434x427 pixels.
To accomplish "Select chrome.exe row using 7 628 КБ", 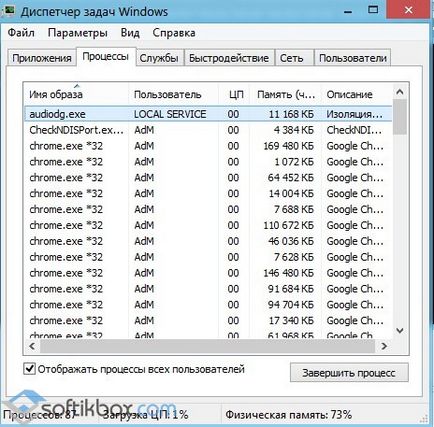I will pyautogui.click(x=208, y=257).
